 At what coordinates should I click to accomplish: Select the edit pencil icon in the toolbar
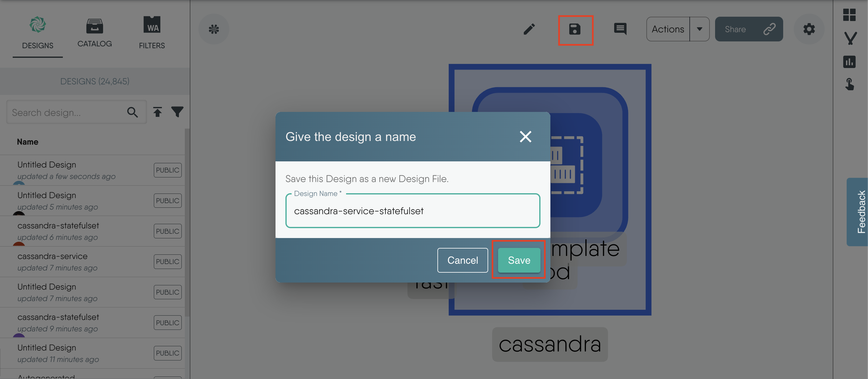529,29
